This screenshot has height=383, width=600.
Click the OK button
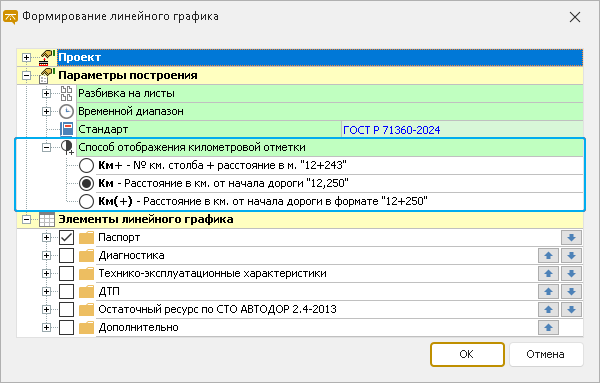(467, 355)
